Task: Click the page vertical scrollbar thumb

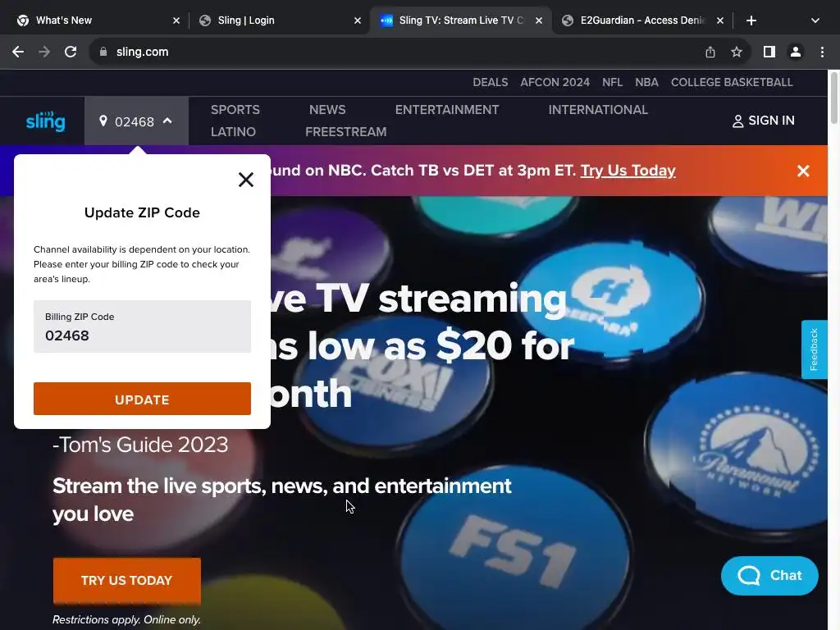Action: pyautogui.click(x=834, y=98)
